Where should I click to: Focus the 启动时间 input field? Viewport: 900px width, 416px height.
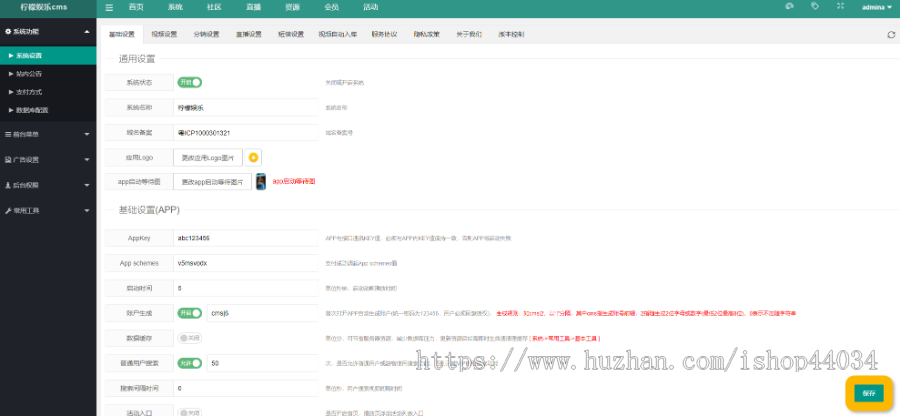pyautogui.click(x=246, y=287)
